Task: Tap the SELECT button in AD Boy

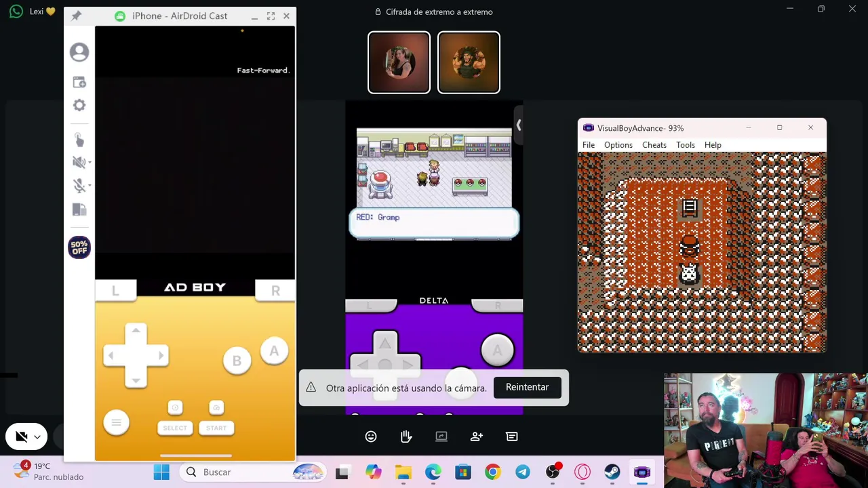Action: pyautogui.click(x=175, y=428)
